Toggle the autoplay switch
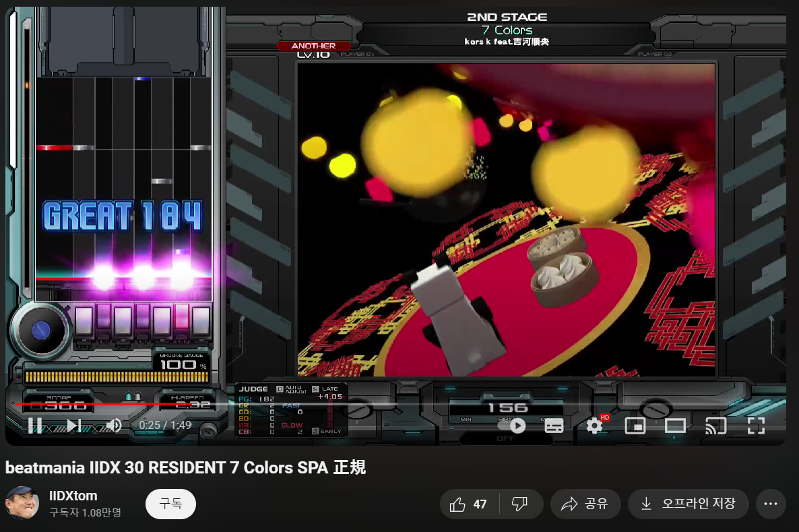799x532 pixels. point(511,426)
